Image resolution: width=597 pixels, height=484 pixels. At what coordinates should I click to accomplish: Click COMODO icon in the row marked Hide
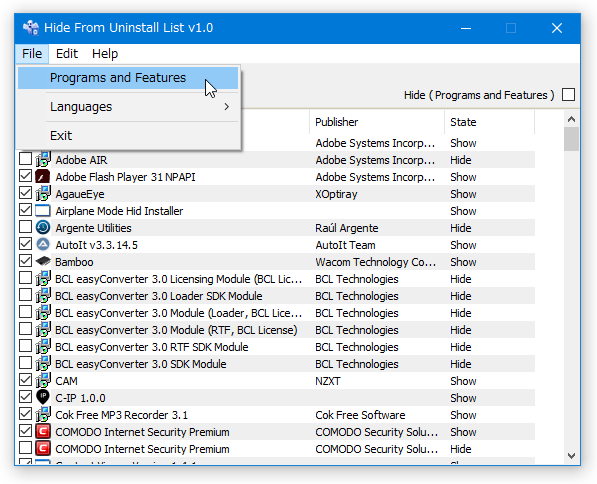[x=43, y=449]
